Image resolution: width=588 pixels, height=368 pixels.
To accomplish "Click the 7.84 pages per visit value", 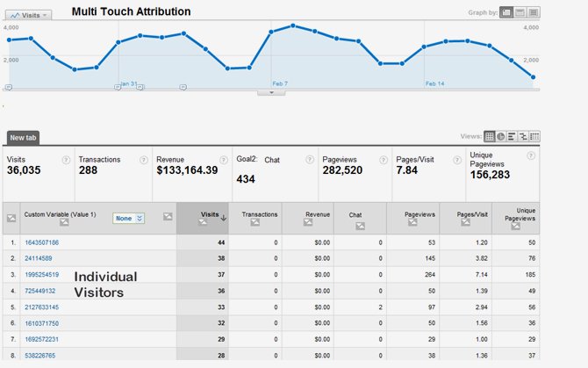I will [x=406, y=170].
